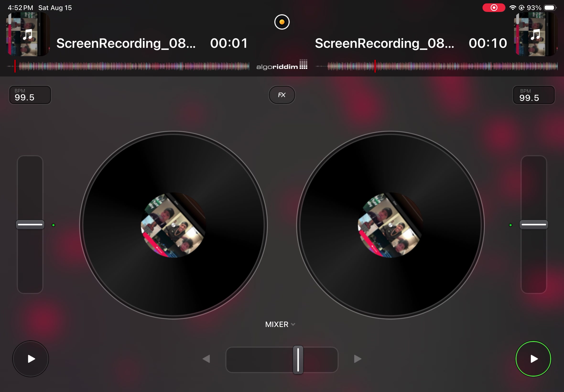Tap the orientation lock status icon
Screen dimensions: 564x392
pos(521,8)
